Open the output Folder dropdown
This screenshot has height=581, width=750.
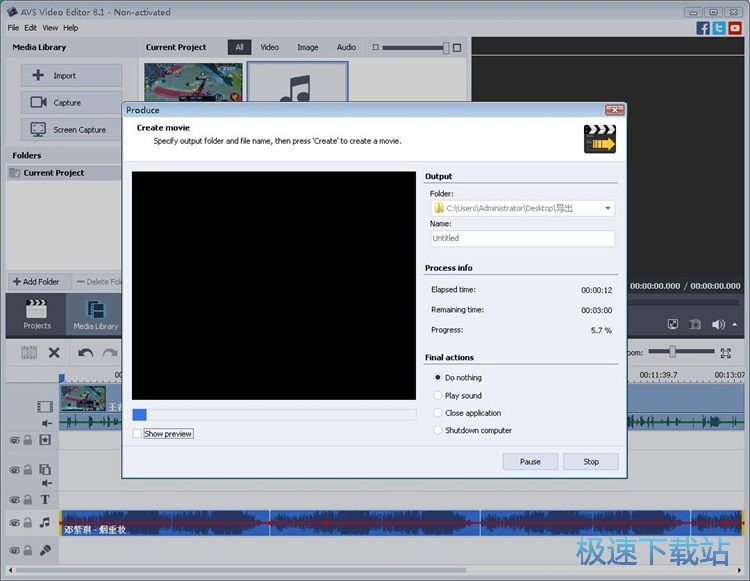(607, 208)
